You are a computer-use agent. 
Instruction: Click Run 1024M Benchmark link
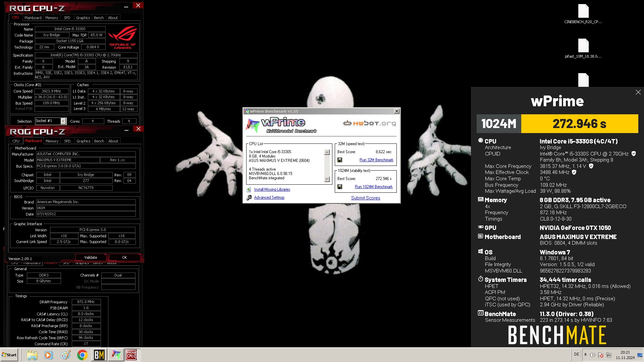(374, 187)
